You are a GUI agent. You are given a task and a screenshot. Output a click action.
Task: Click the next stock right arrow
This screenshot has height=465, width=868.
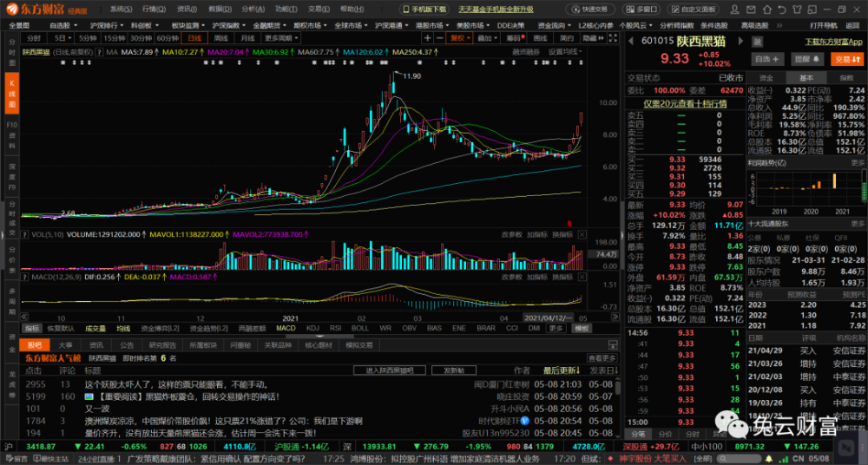[740, 42]
